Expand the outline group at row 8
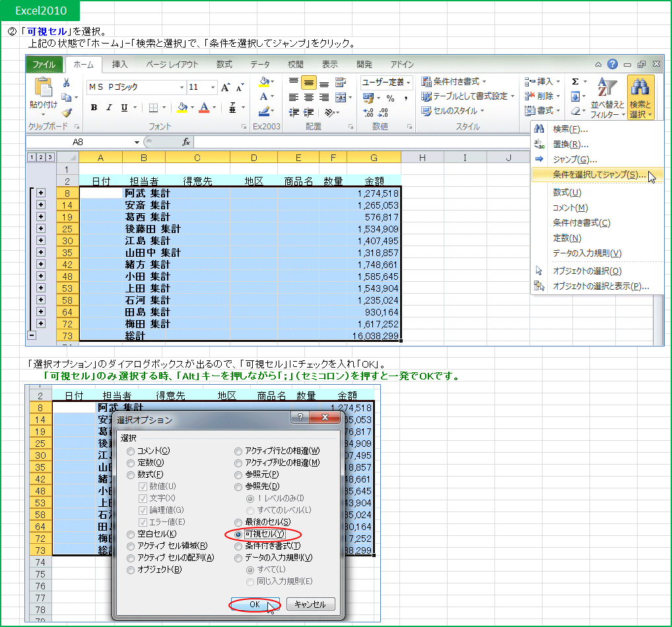Viewport: 672px width, 627px height. pyautogui.click(x=41, y=193)
